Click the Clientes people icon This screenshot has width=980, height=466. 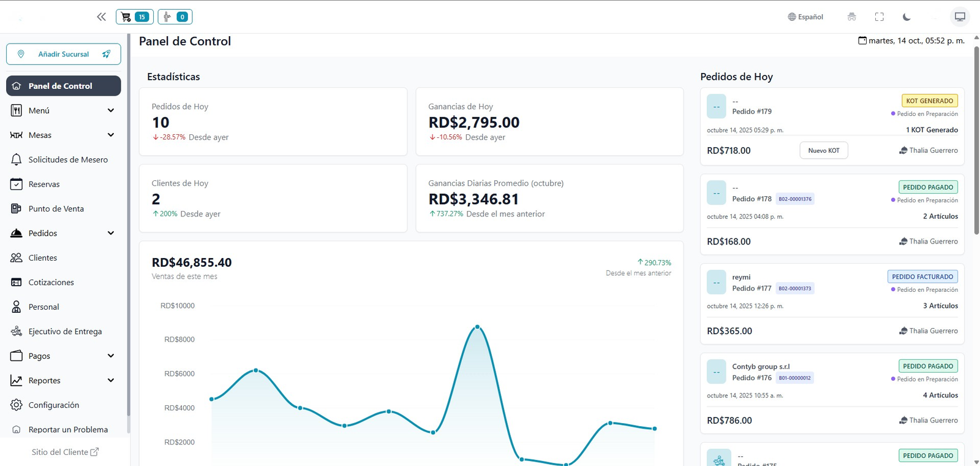click(17, 258)
